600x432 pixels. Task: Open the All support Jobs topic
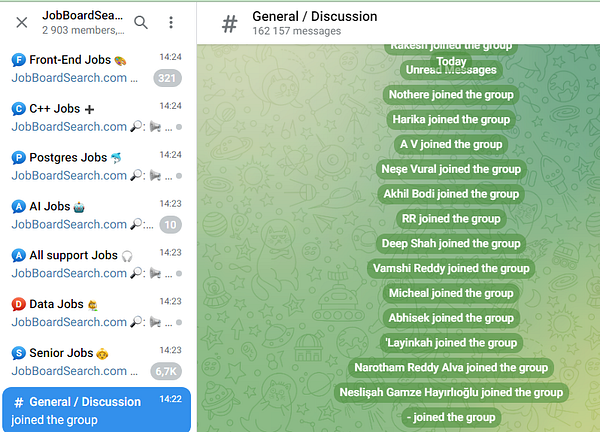coord(96,265)
